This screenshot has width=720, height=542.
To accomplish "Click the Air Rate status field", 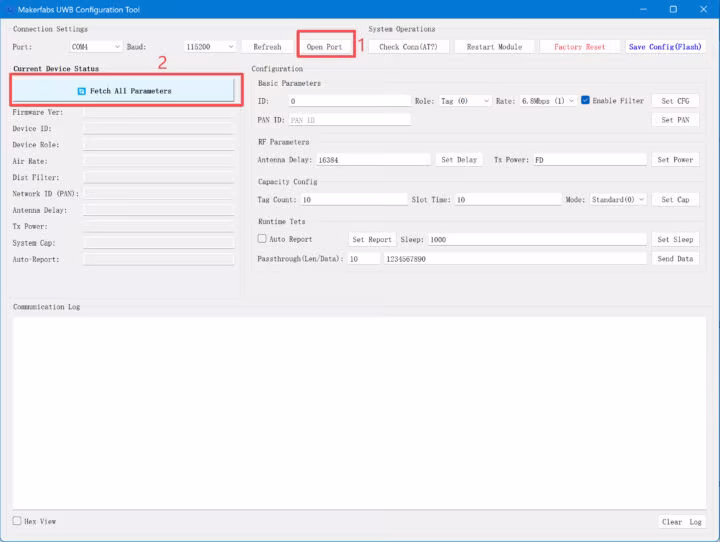I will coord(158,161).
